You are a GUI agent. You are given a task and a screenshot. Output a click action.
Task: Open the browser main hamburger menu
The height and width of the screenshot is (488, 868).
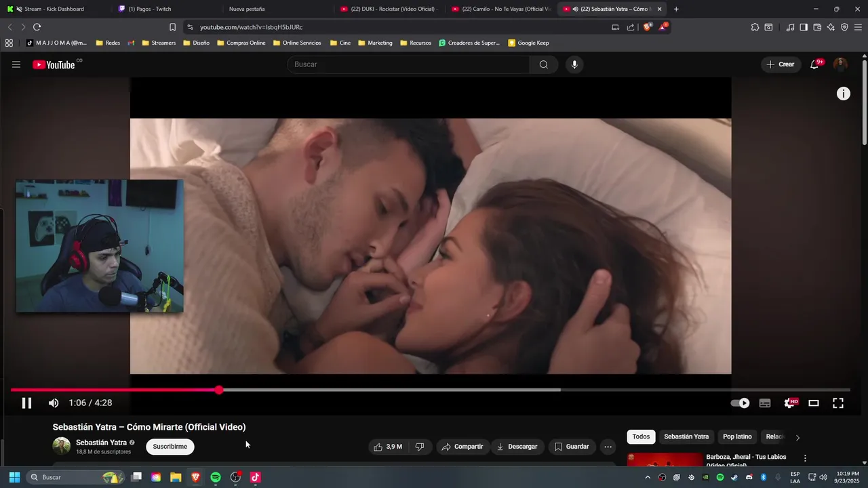pyautogui.click(x=859, y=27)
